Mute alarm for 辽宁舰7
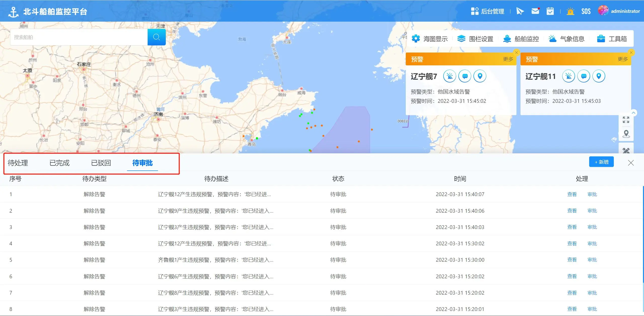Screen dimensions: 644x316 pyautogui.click(x=450, y=76)
